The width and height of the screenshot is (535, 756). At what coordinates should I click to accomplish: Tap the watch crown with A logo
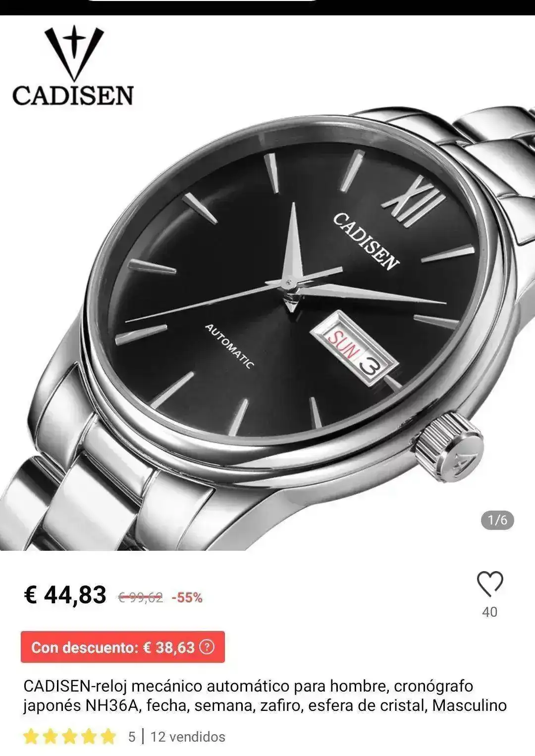tap(448, 448)
